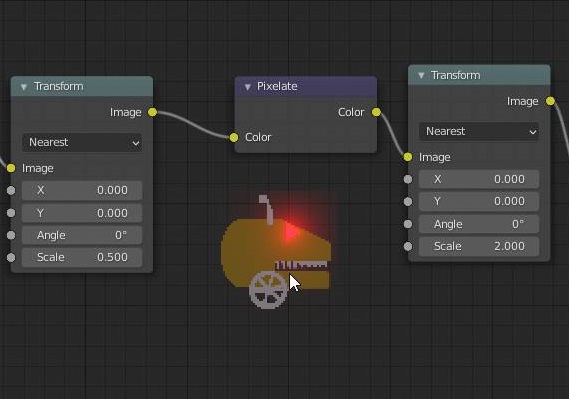Image resolution: width=569 pixels, height=399 pixels.
Task: Click Y input socket of left Transform
Action: click(x=11, y=213)
